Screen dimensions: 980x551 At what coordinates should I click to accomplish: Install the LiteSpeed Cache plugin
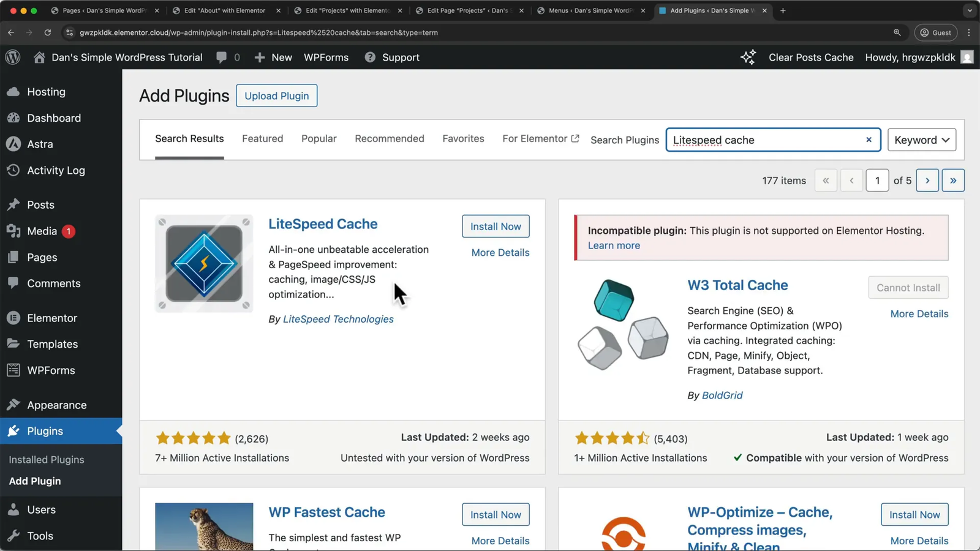[496, 227]
